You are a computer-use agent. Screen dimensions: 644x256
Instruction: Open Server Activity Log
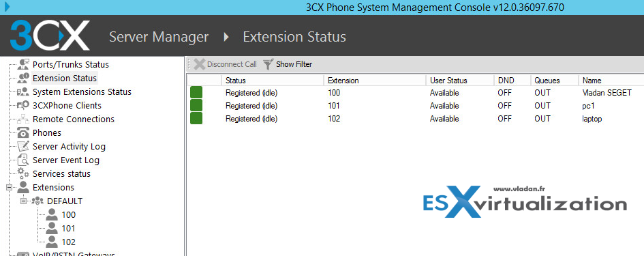coord(69,146)
